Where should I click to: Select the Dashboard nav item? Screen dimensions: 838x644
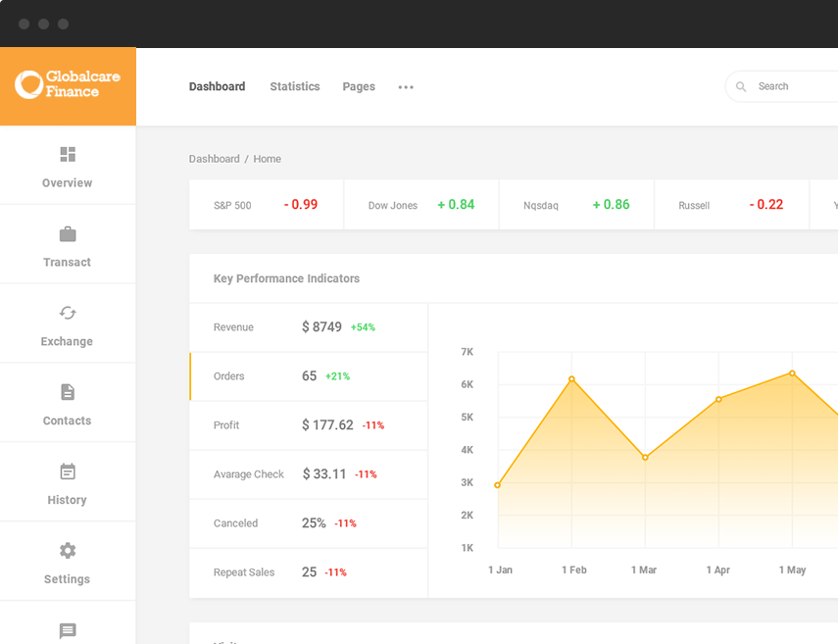217,86
